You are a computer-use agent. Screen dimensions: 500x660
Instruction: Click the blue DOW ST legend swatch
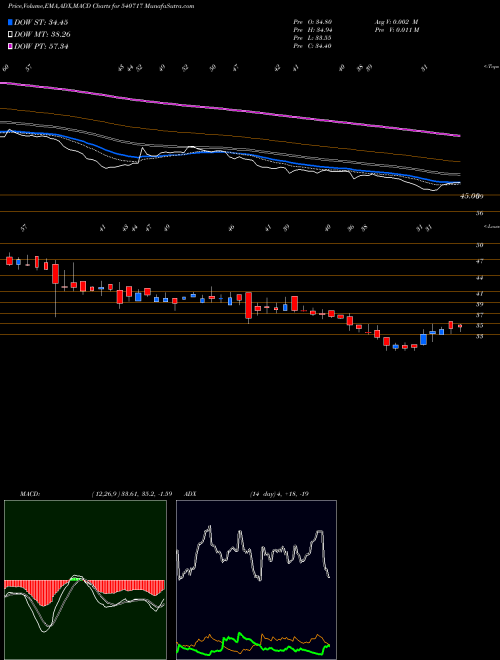point(10,22)
